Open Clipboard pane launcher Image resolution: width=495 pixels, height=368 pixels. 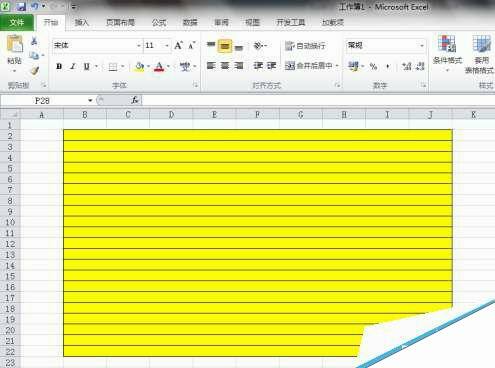click(44, 86)
